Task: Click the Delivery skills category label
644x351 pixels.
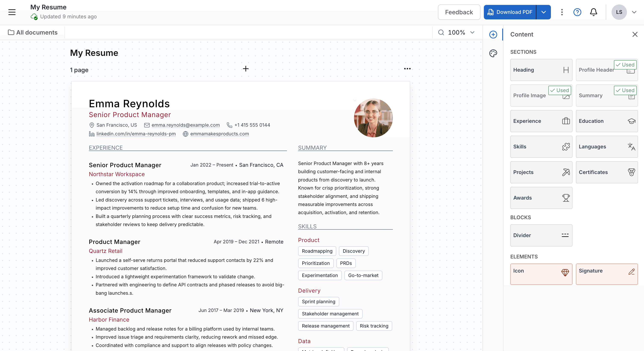Action: pyautogui.click(x=309, y=291)
